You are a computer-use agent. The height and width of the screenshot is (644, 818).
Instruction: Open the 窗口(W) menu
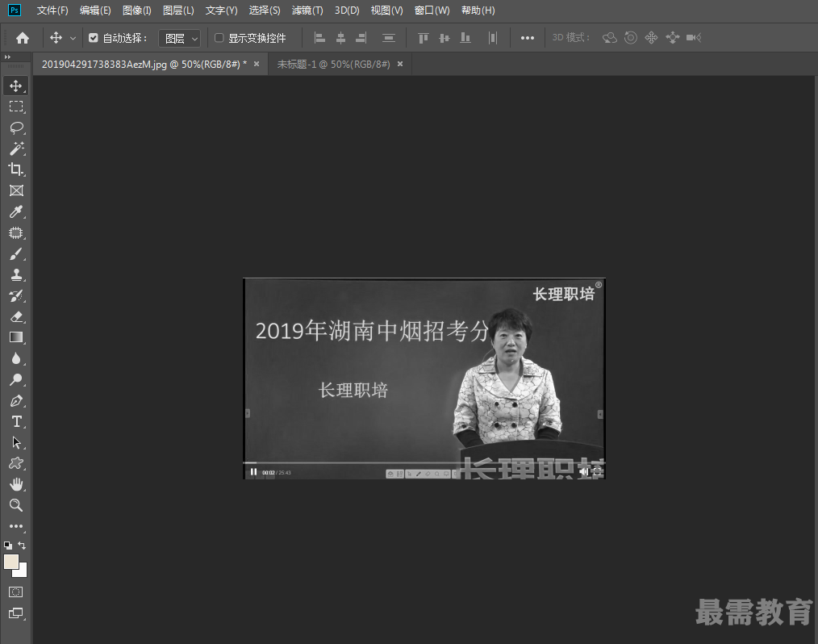click(432, 10)
